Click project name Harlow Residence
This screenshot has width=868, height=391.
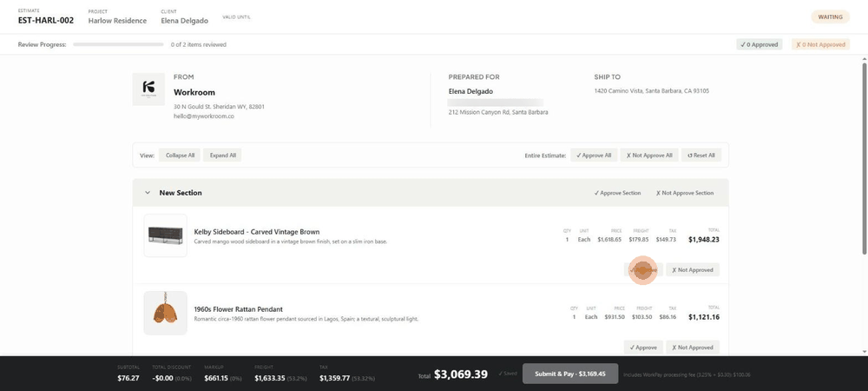(117, 21)
